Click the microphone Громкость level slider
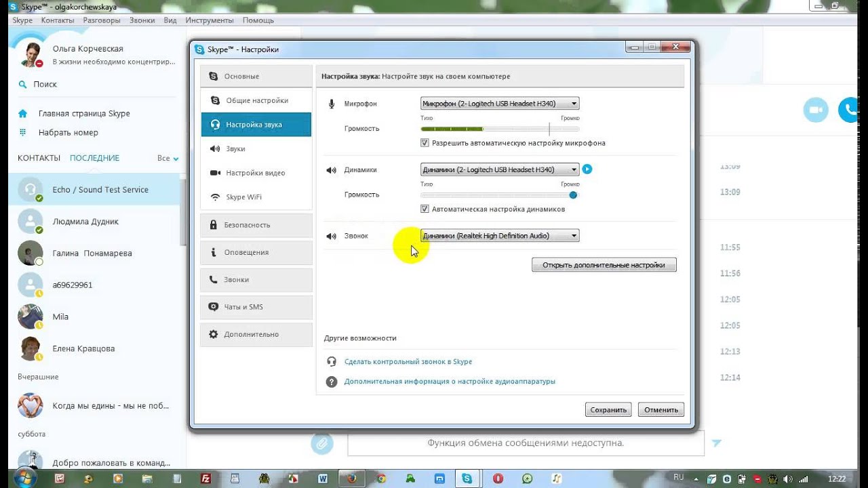868x488 pixels. pos(500,129)
